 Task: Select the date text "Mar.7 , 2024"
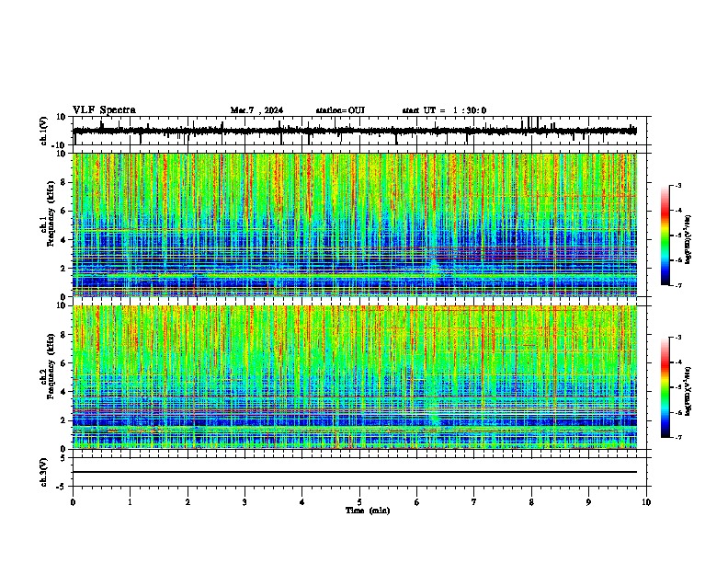(x=256, y=110)
